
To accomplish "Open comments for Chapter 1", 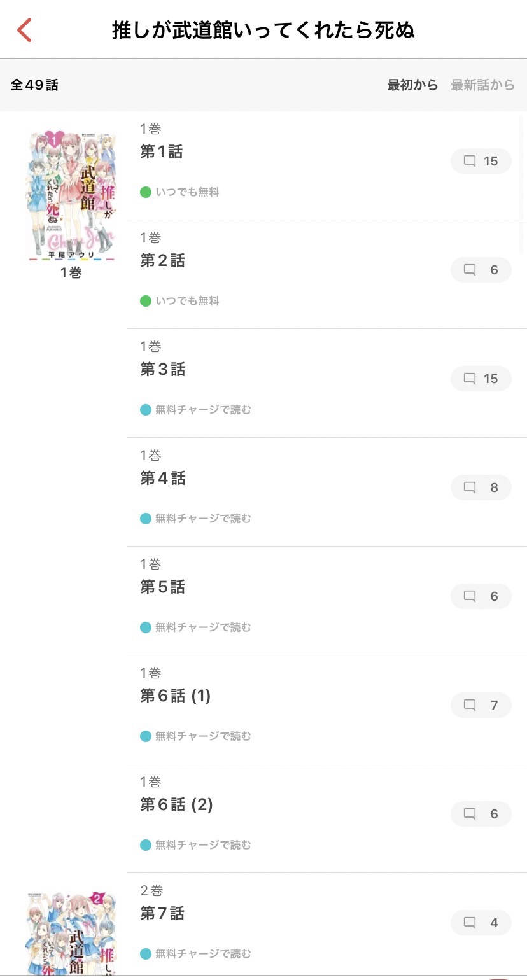I will tap(481, 161).
